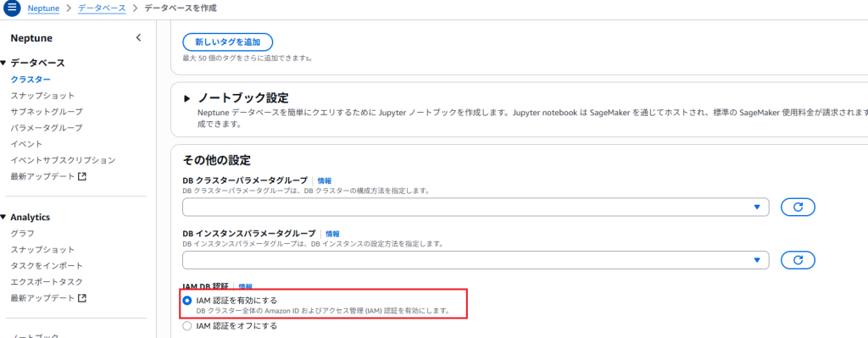Open the データベース breadcrumb link
The width and height of the screenshot is (868, 338).
click(102, 8)
